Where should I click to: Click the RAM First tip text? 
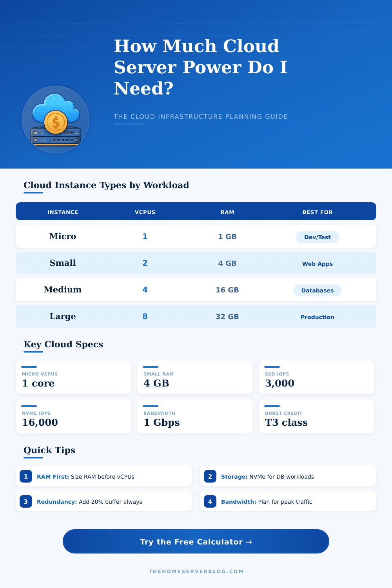click(85, 477)
